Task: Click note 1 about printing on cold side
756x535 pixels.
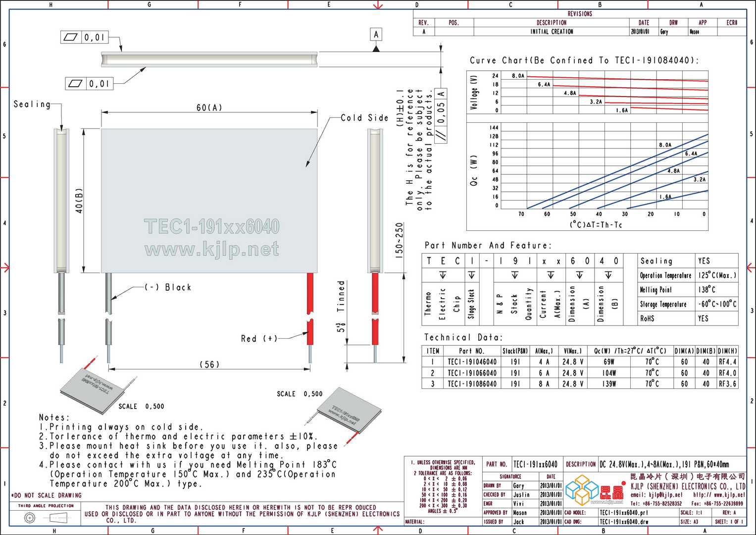Action: point(121,427)
